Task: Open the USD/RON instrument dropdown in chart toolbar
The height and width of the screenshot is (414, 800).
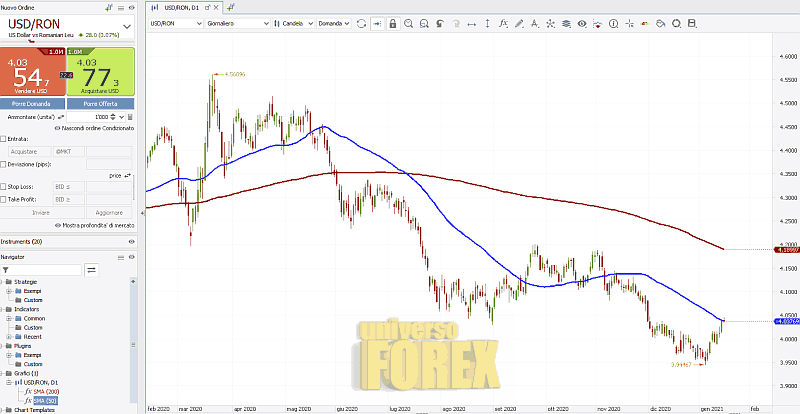Action: pos(173,23)
